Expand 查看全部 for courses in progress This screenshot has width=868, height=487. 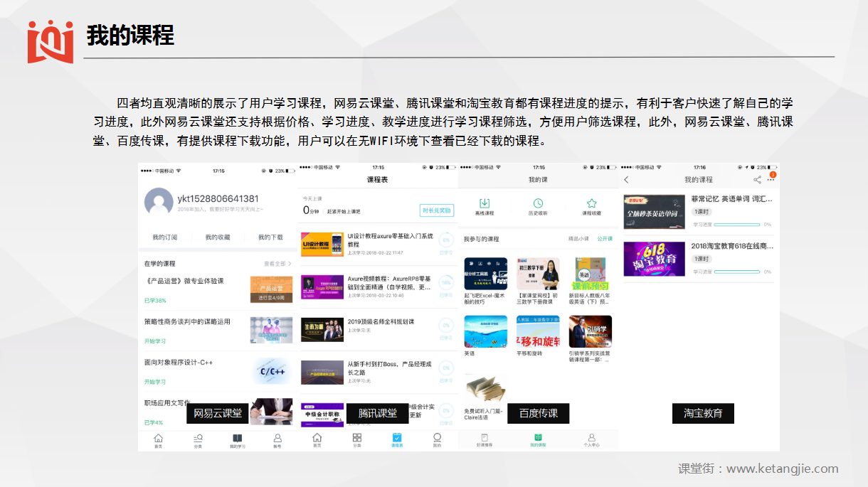click(277, 264)
